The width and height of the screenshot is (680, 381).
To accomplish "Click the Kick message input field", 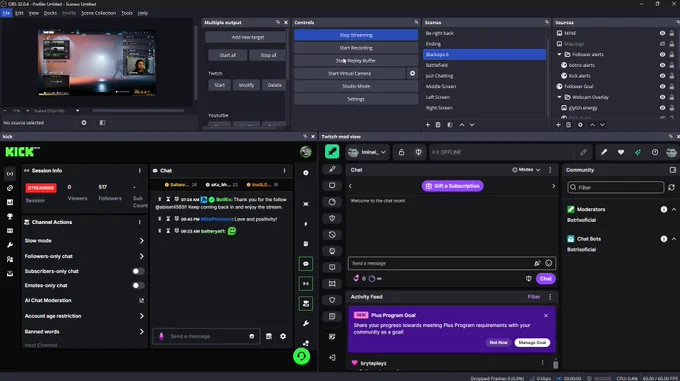I will (x=206, y=336).
